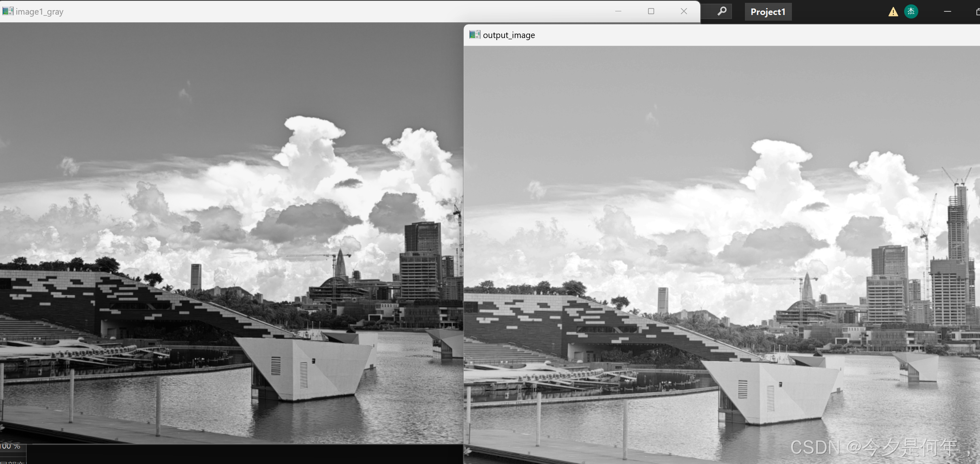The width and height of the screenshot is (980, 464).
Task: Click the output_image window icon
Action: pyautogui.click(x=474, y=35)
